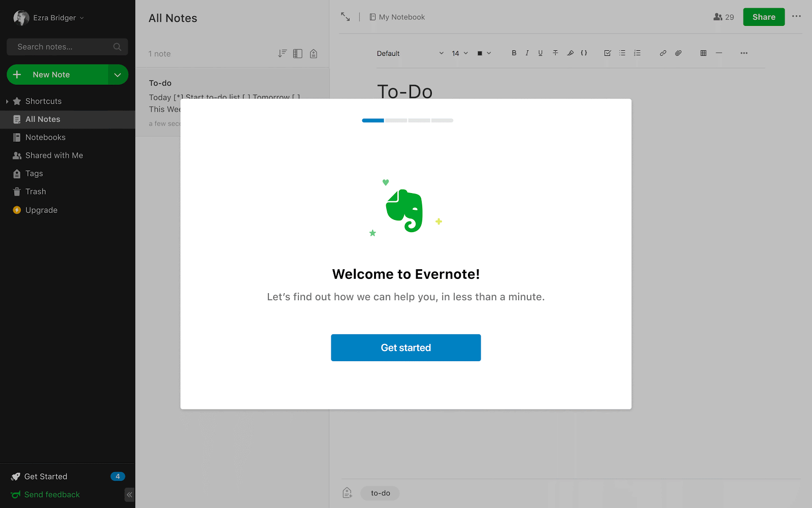This screenshot has width=812, height=508.
Task: Open more formatting options ellipsis in toolbar
Action: (744, 53)
